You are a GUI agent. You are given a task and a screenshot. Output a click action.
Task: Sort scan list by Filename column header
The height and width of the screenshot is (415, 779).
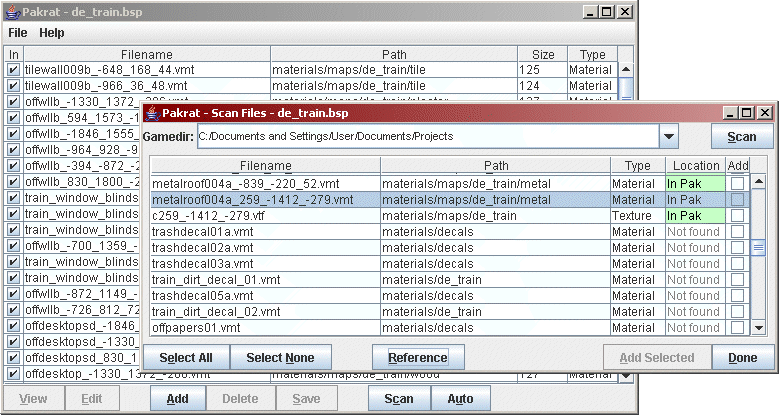pos(265,166)
